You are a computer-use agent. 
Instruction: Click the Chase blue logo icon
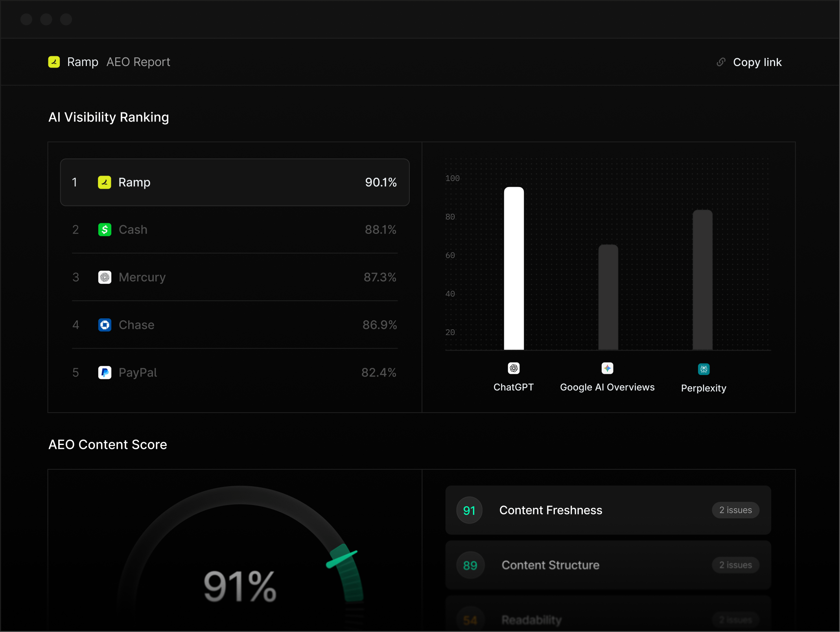click(x=105, y=325)
